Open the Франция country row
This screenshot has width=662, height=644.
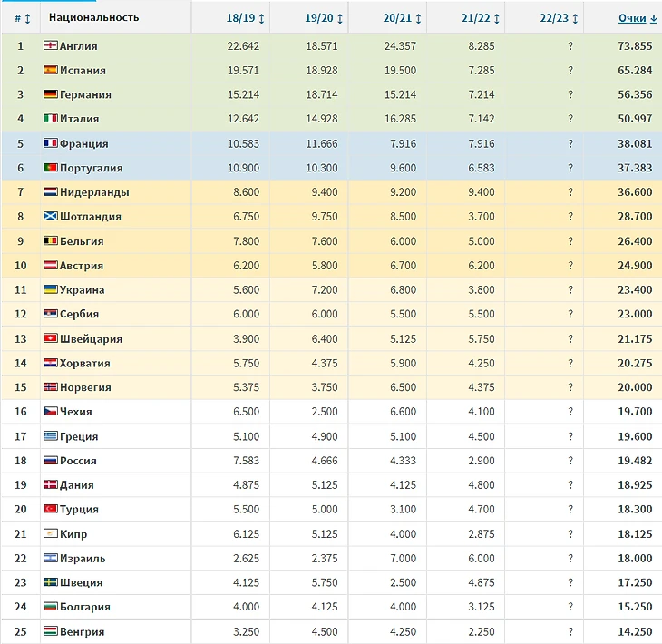pyautogui.click(x=83, y=143)
